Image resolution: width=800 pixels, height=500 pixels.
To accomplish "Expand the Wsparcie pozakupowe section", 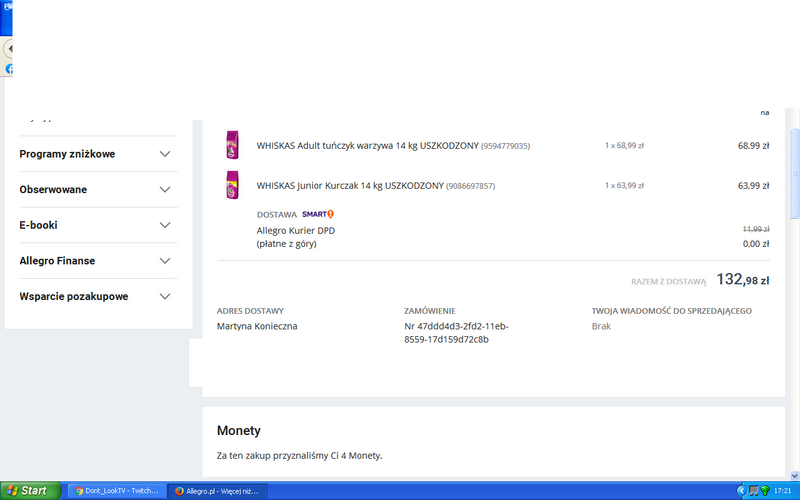I will pos(98,296).
